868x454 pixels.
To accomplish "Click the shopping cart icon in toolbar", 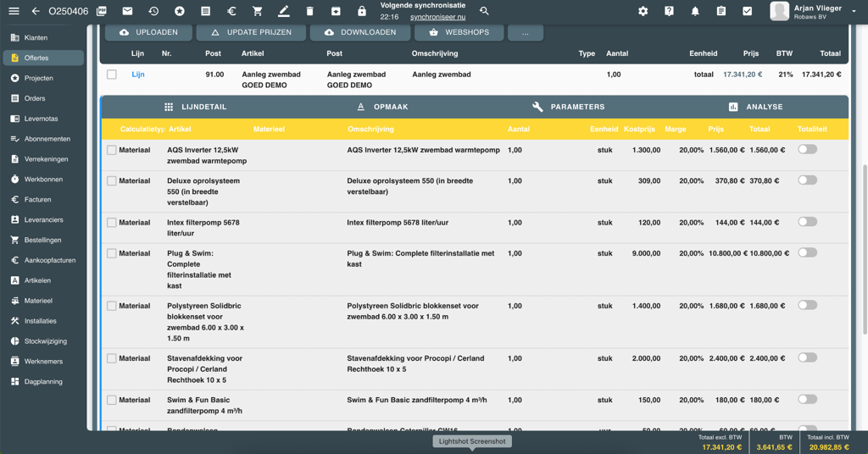I will (258, 11).
